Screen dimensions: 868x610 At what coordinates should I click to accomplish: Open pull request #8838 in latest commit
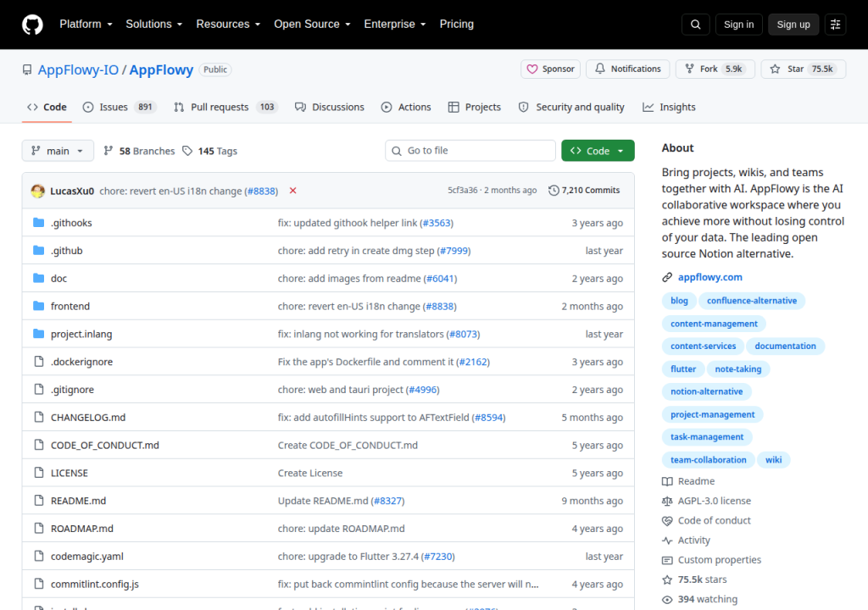pyautogui.click(x=261, y=191)
